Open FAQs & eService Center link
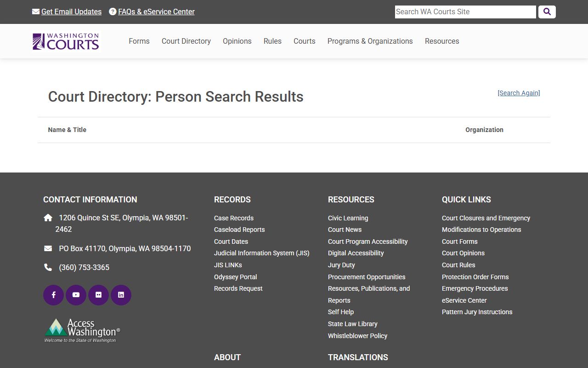The height and width of the screenshot is (368, 588). coord(156,11)
